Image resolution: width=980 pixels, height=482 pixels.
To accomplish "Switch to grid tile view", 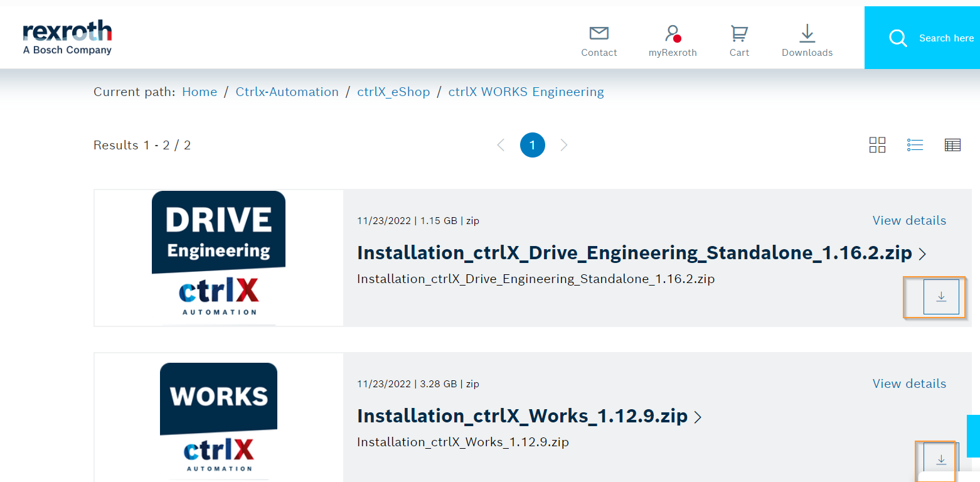I will (x=877, y=145).
